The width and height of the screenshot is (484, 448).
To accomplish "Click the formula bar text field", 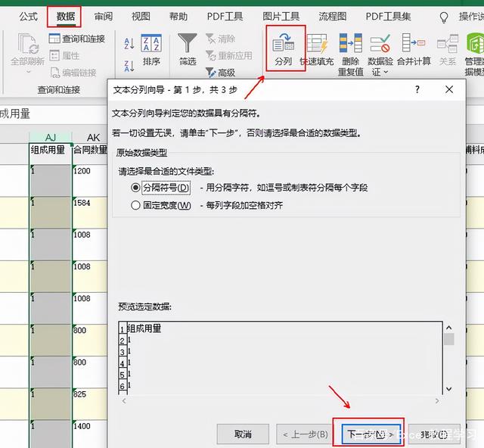I will coord(53,114).
